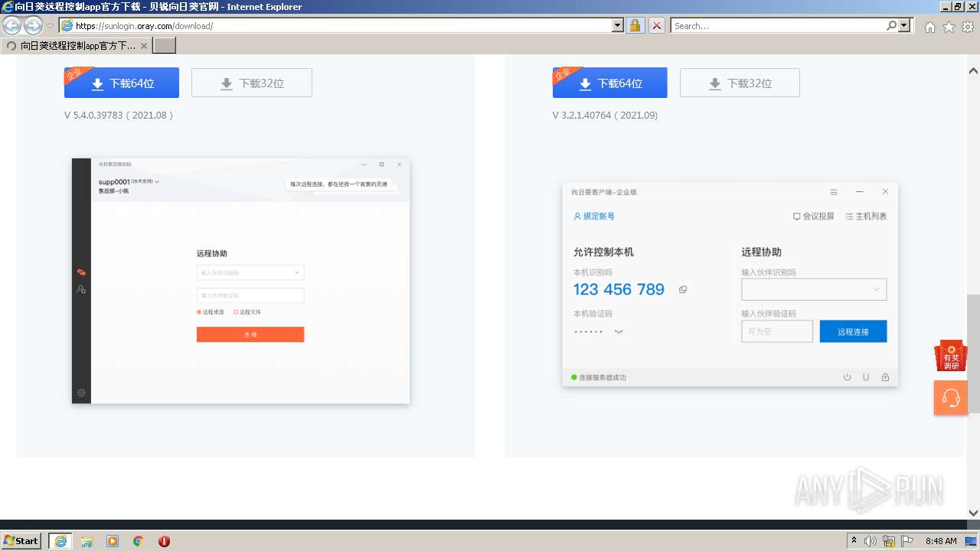This screenshot has width=980, height=551.
Task: Click right 下载32位 button above V 3.2.1.40764
Action: 740,83
